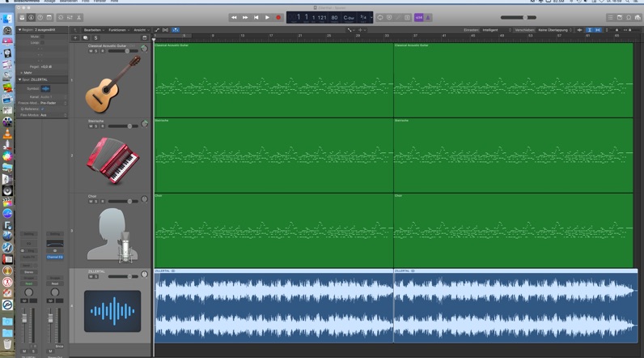Open the Flex-Modus Aus dropdown
Screen dimensions: 644x358
click(53, 115)
